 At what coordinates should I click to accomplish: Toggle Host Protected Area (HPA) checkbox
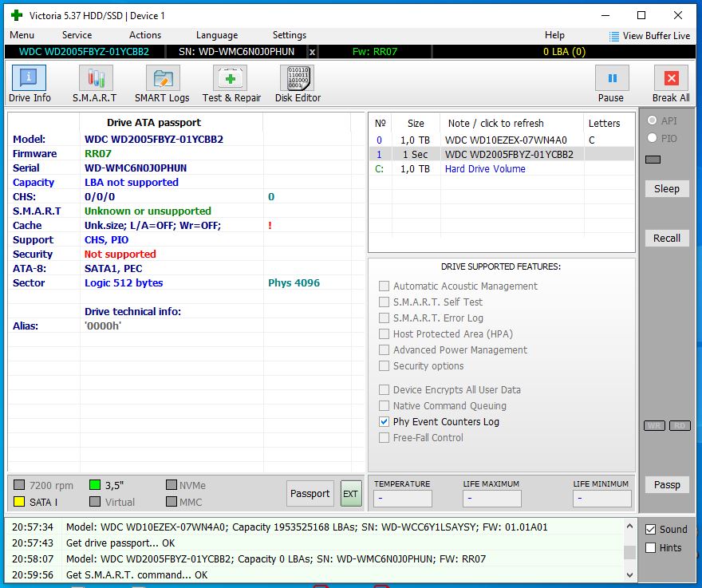pos(384,334)
